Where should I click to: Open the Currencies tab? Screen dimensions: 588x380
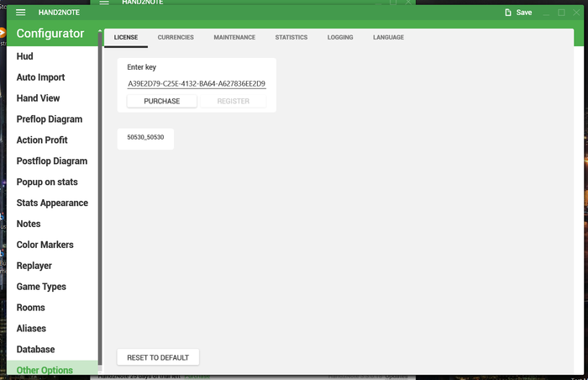point(176,38)
